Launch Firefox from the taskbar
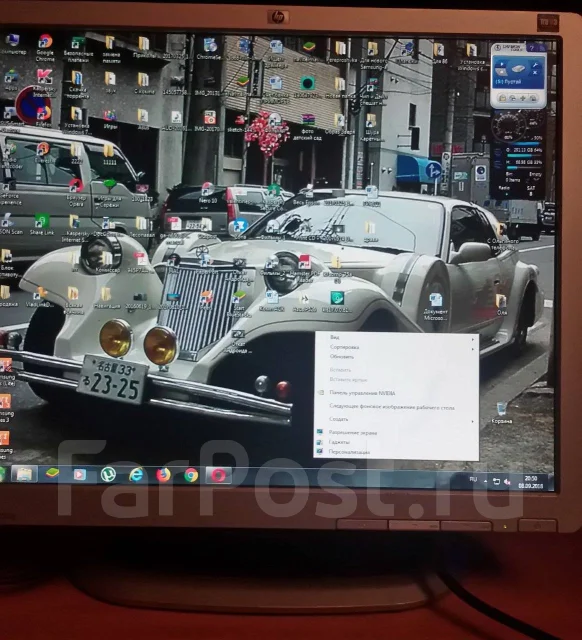The image size is (582, 640). 163,476
